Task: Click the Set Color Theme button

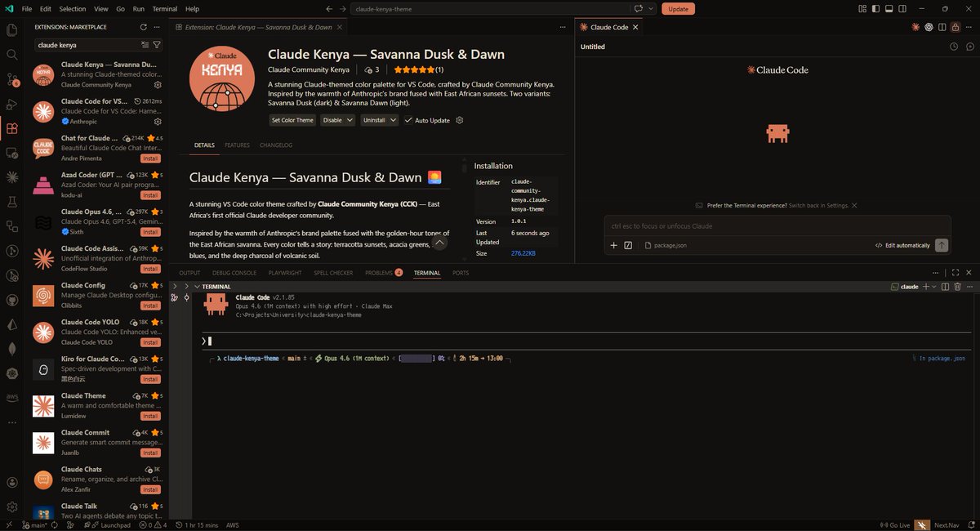Action: 292,120
